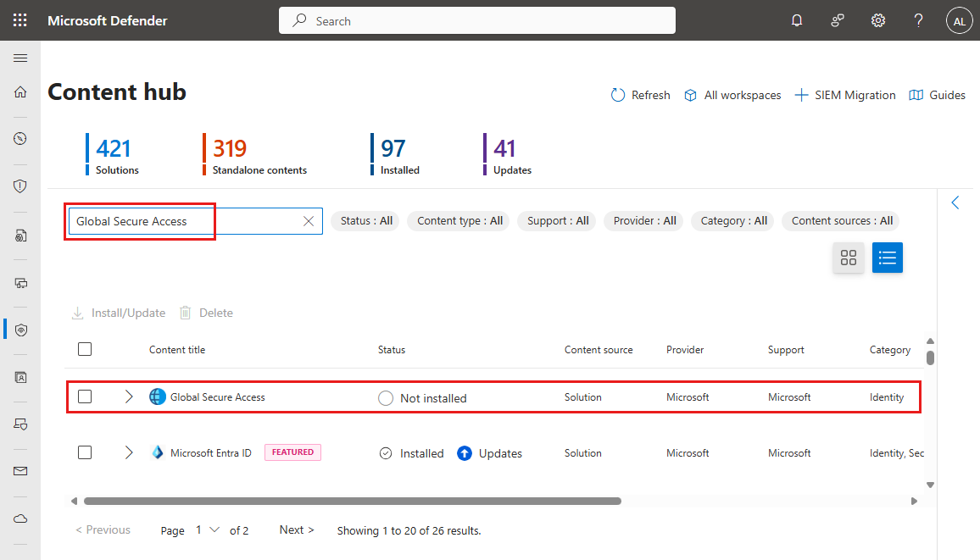Click the horizontal scrollbar thumb
The height and width of the screenshot is (560, 980).
(353, 501)
